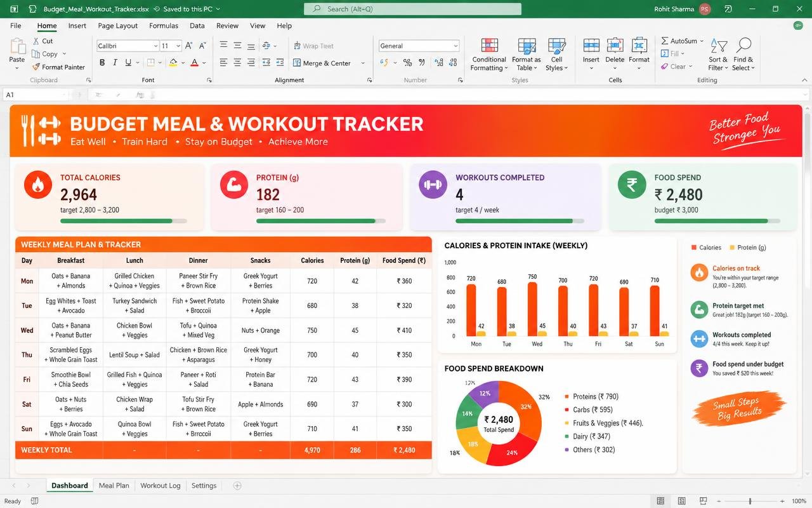Decrease font size with the smaller A icon
The height and width of the screenshot is (508, 812).
(x=203, y=46)
